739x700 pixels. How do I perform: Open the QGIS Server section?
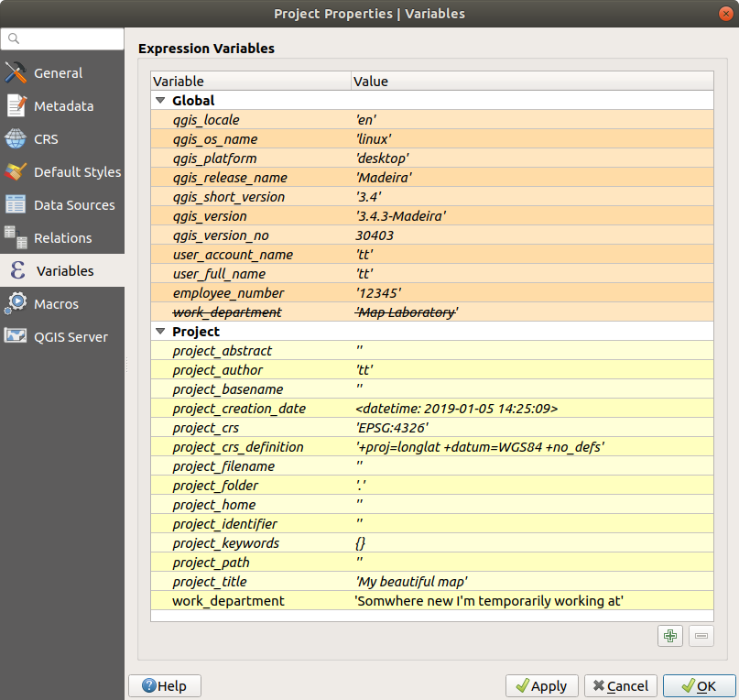click(70, 336)
